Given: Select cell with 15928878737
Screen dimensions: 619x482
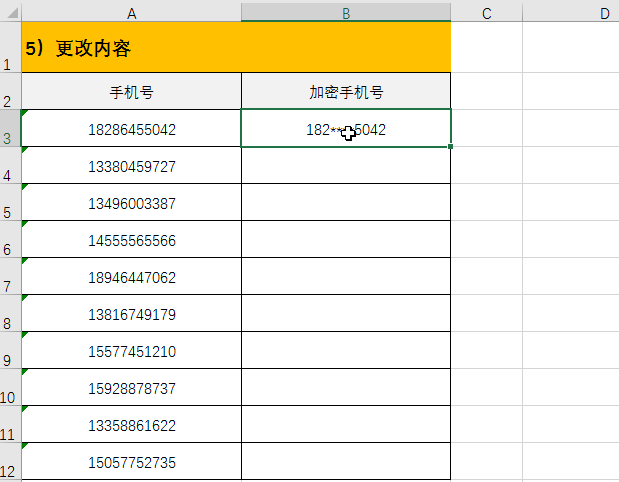Looking at the screenshot, I should (131, 387).
